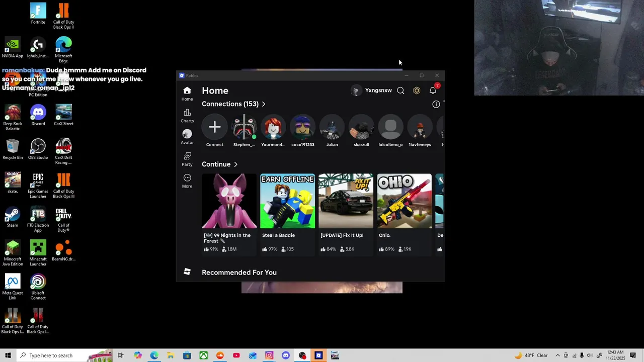
Task: Open the taskbar volume speaker icon
Action: [x=590, y=355]
